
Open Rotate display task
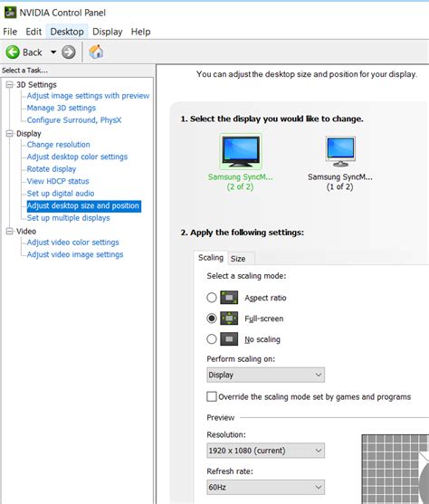[x=52, y=169]
